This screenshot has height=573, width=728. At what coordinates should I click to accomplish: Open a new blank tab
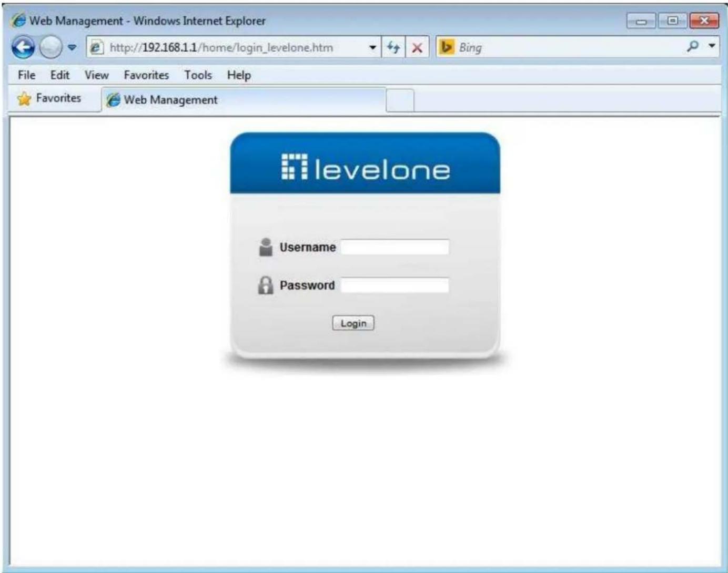click(x=400, y=100)
